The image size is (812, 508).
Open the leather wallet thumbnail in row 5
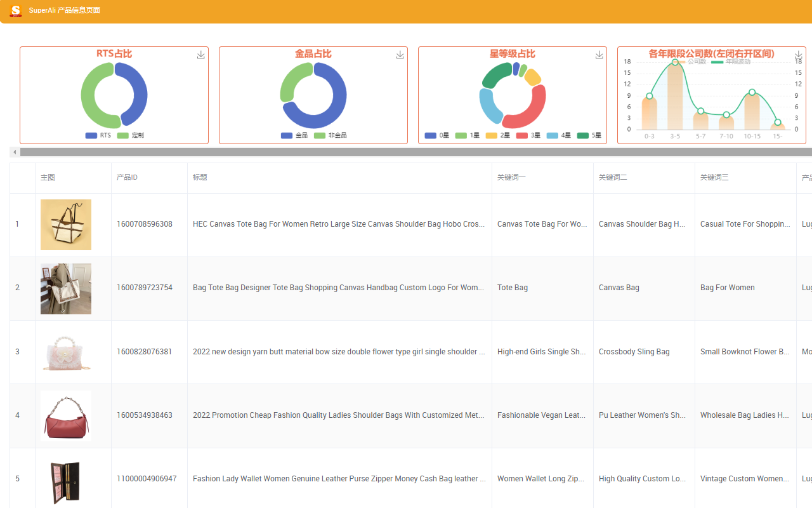66,480
